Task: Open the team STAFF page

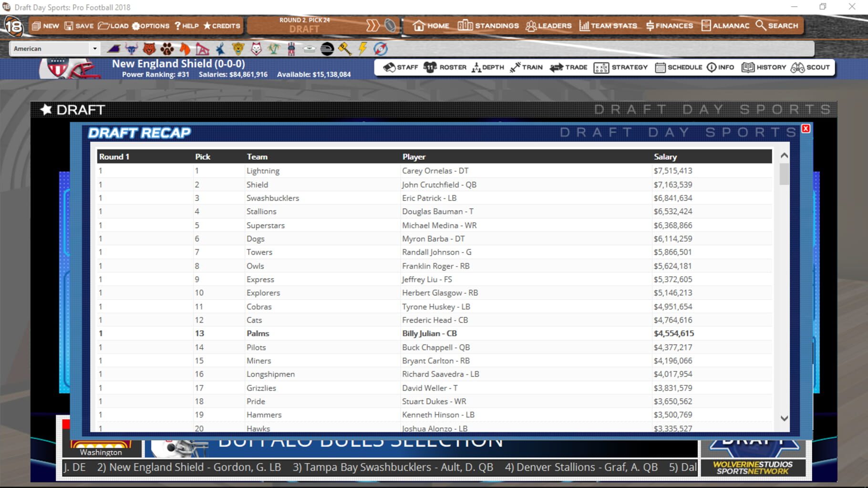Action: tap(401, 67)
